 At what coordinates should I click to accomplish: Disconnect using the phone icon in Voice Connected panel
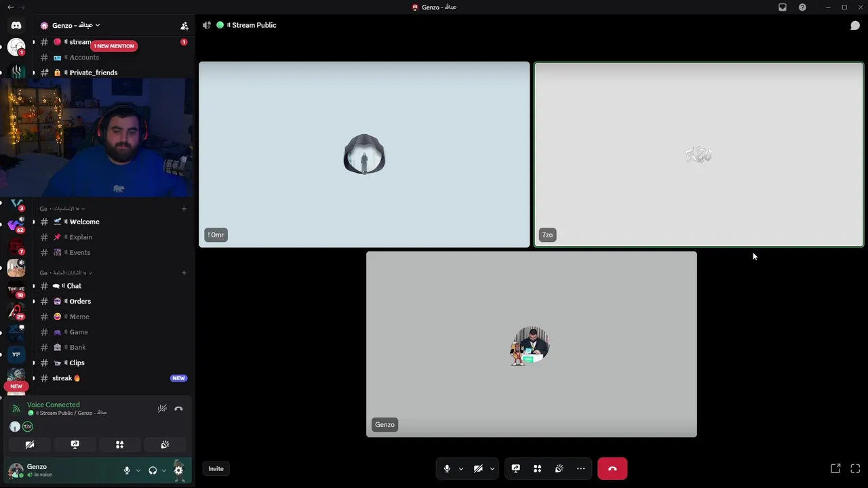tap(178, 409)
